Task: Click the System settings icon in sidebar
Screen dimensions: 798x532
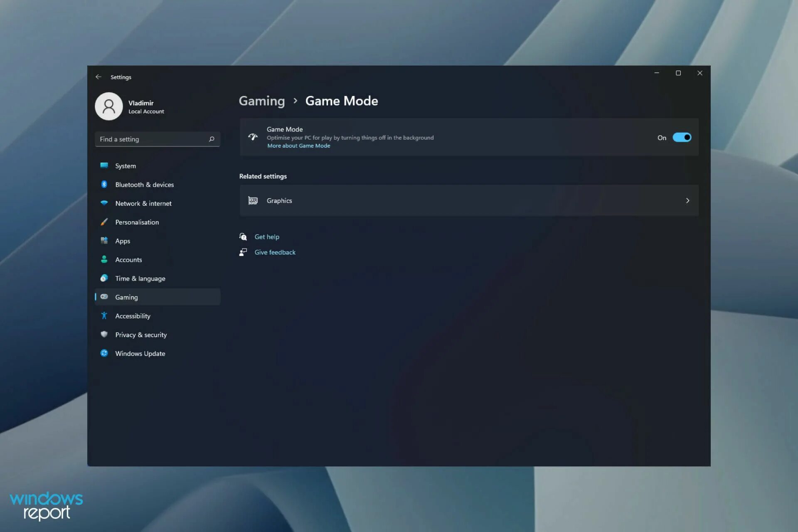Action: [103, 165]
